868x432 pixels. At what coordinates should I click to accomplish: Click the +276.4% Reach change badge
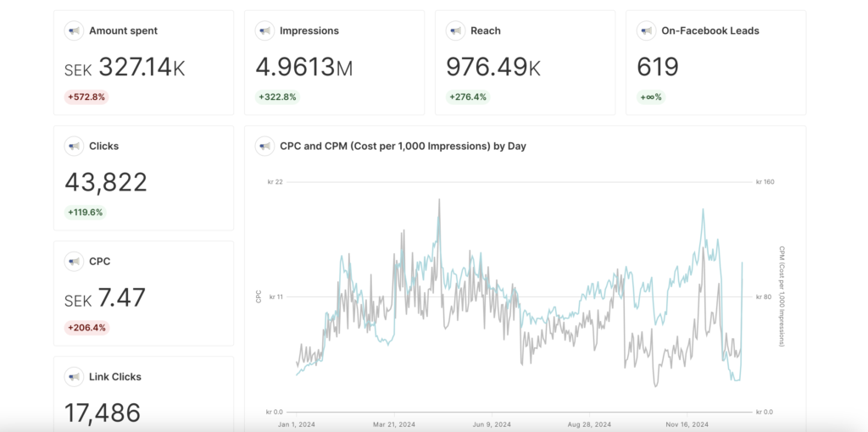(468, 97)
